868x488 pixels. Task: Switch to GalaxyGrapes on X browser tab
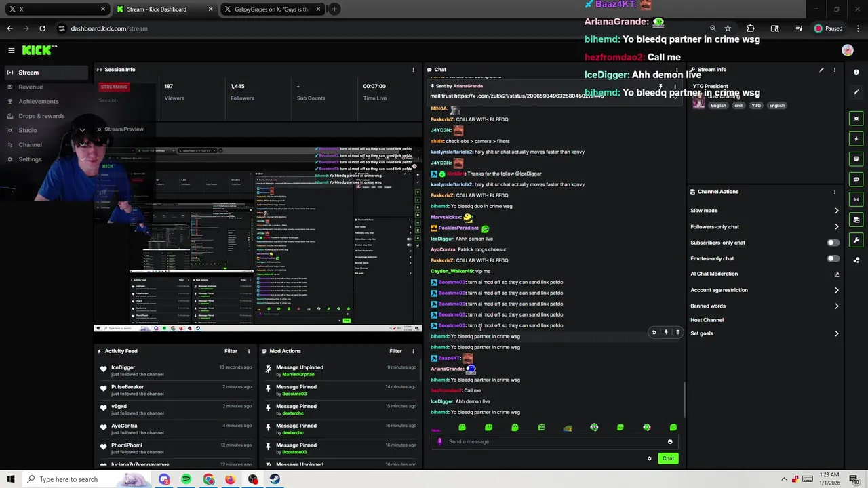pos(272,9)
